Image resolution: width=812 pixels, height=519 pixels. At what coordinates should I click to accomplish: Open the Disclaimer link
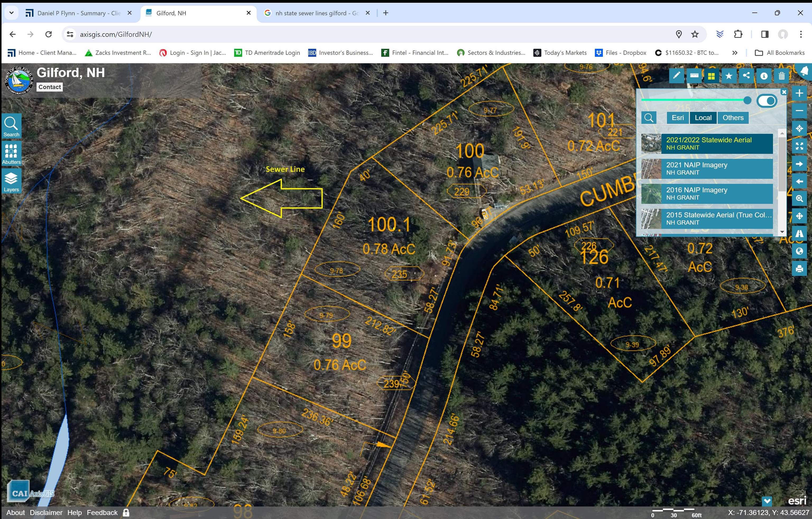click(46, 513)
